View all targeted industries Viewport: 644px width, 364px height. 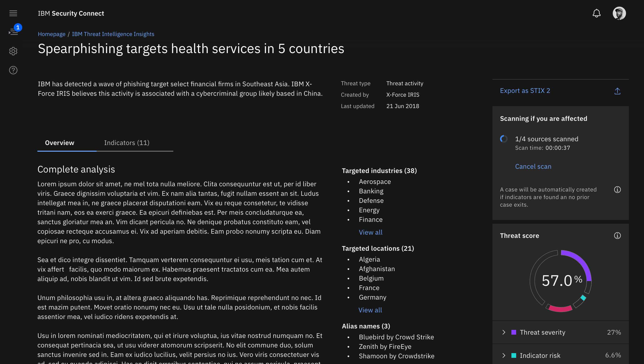click(371, 232)
